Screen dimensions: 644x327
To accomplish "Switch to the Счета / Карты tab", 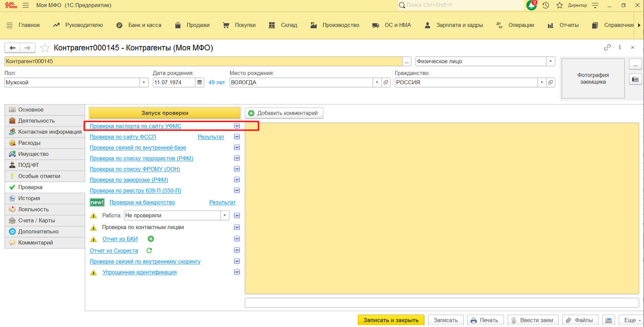I will pyautogui.click(x=45, y=221).
